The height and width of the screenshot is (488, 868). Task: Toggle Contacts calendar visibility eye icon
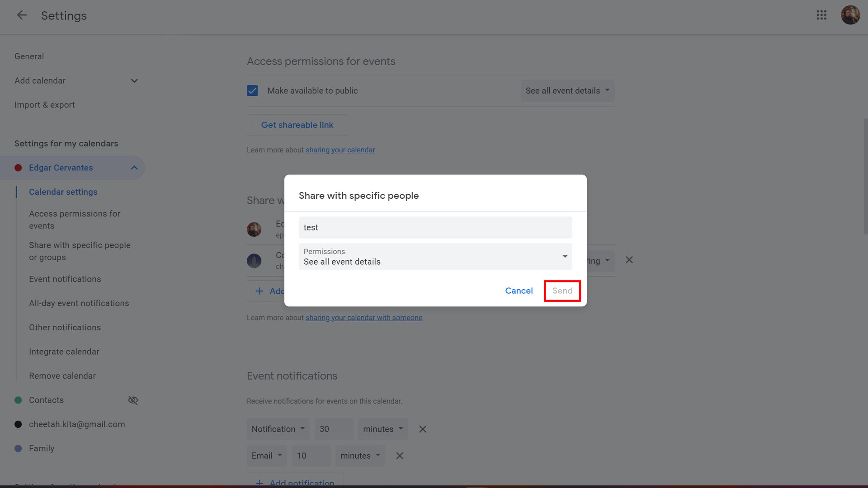pos(133,400)
